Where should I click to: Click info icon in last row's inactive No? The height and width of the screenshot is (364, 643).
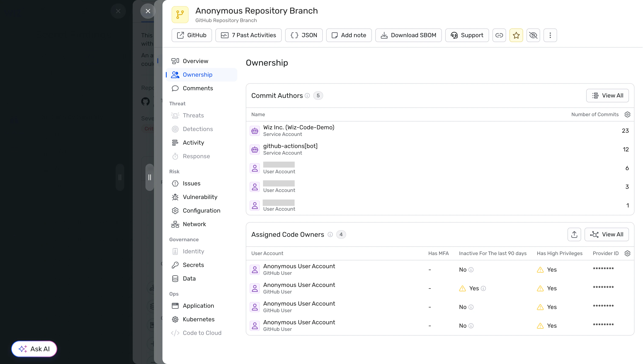coord(471,326)
